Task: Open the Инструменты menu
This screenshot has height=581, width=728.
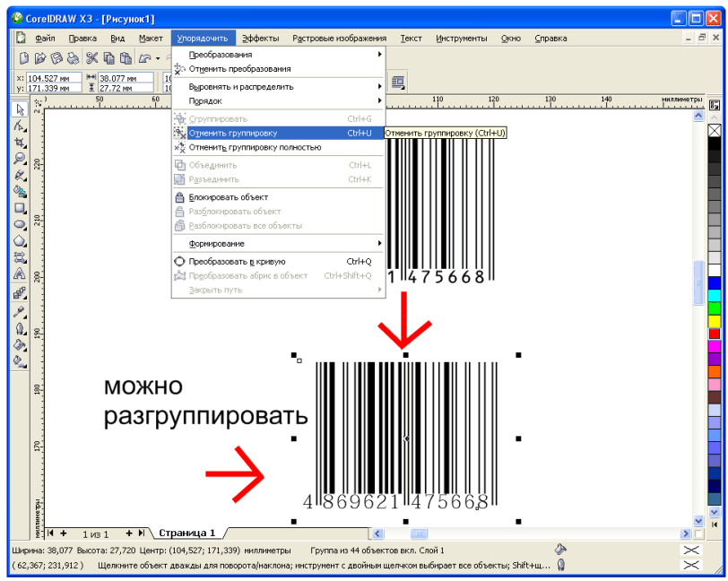Action: [x=462, y=39]
